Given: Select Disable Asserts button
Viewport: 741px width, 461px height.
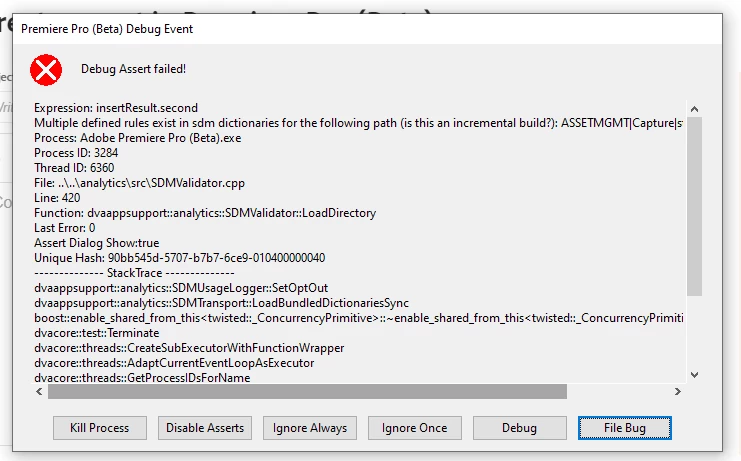Looking at the screenshot, I should point(205,428).
